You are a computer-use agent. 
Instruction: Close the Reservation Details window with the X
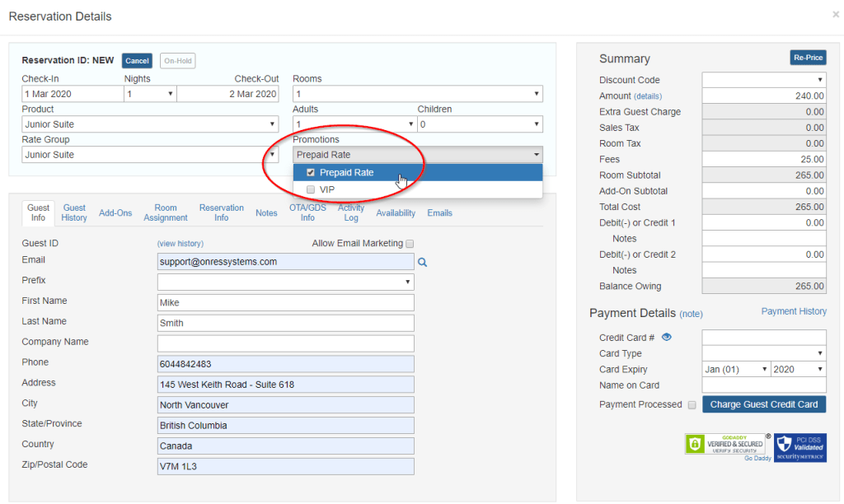834,15
